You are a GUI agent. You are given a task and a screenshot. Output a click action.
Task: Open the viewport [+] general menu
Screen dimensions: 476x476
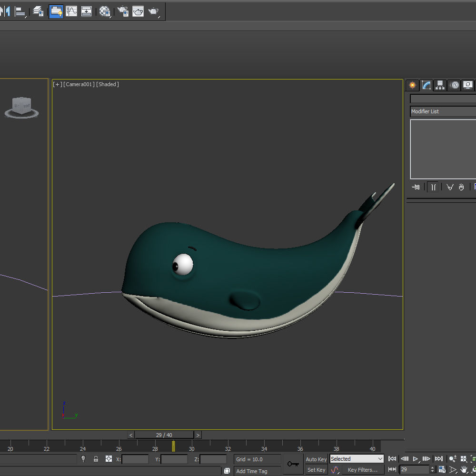click(58, 84)
